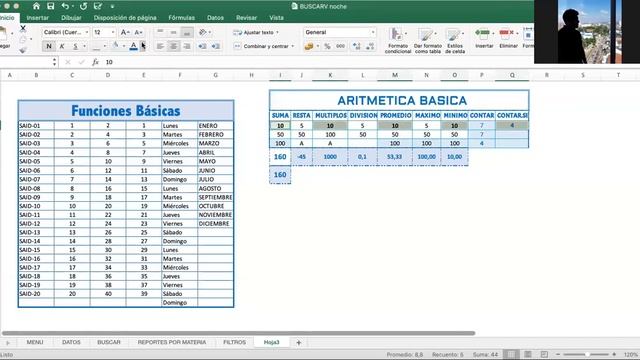Apply middle vertical alignment
The height and width of the screenshot is (360, 640).
(173, 32)
